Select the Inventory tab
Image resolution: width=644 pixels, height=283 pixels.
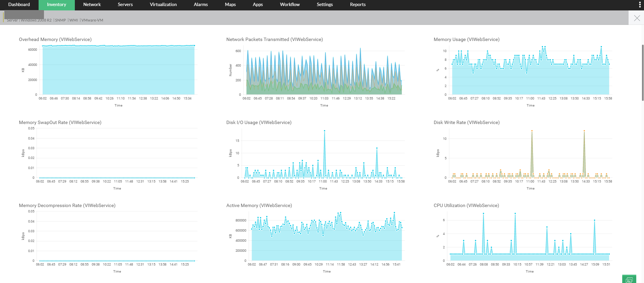(56, 5)
